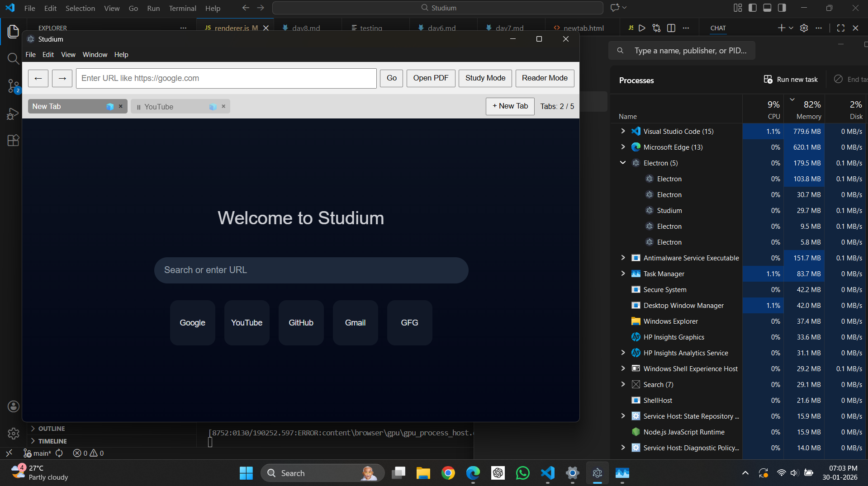
Task: Open remote window icon in status bar
Action: (9, 453)
